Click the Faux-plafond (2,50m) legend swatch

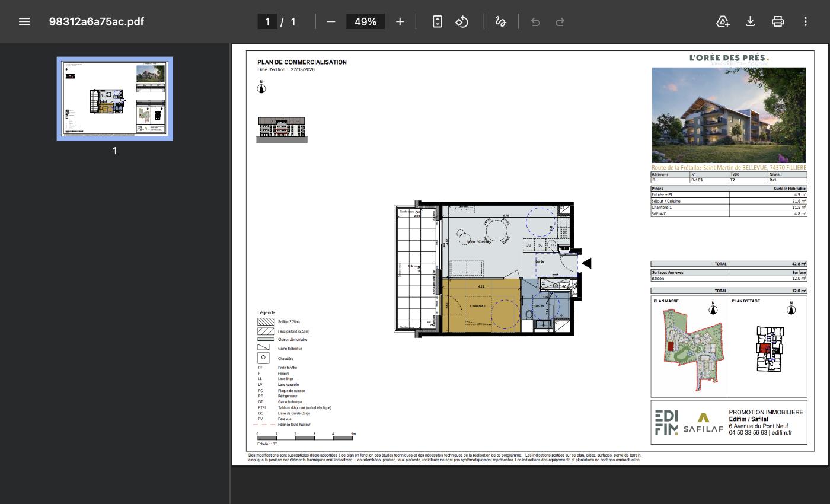coord(266,331)
